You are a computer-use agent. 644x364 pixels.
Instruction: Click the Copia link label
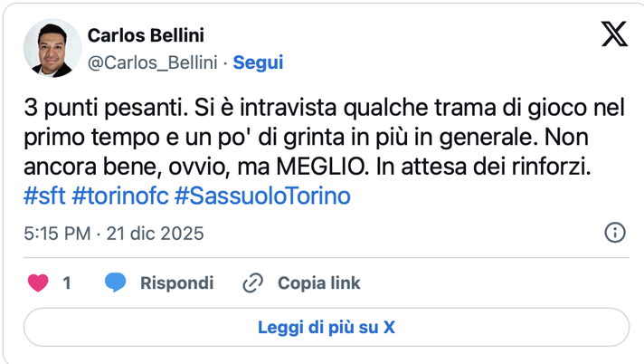tap(318, 283)
